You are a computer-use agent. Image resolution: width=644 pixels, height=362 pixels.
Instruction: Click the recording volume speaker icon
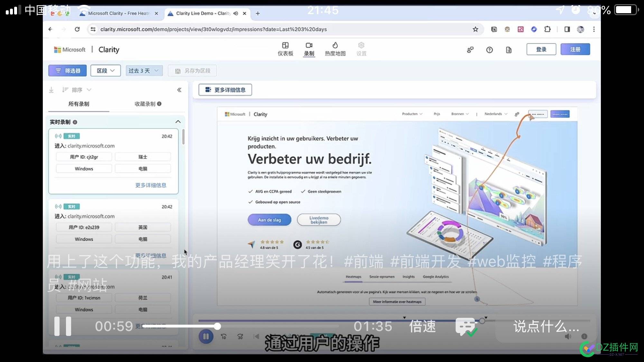[568, 336]
